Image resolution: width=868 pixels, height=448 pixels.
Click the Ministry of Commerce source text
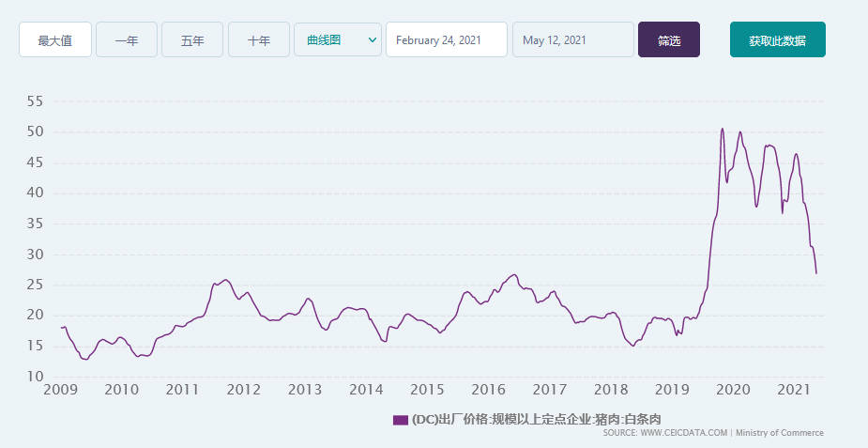(x=780, y=433)
